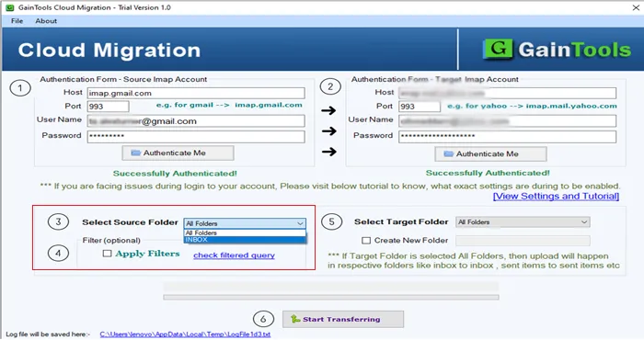Click the transfer progress bar
Image resolution: width=644 pixels, height=340 pixels.
[x=331, y=297]
